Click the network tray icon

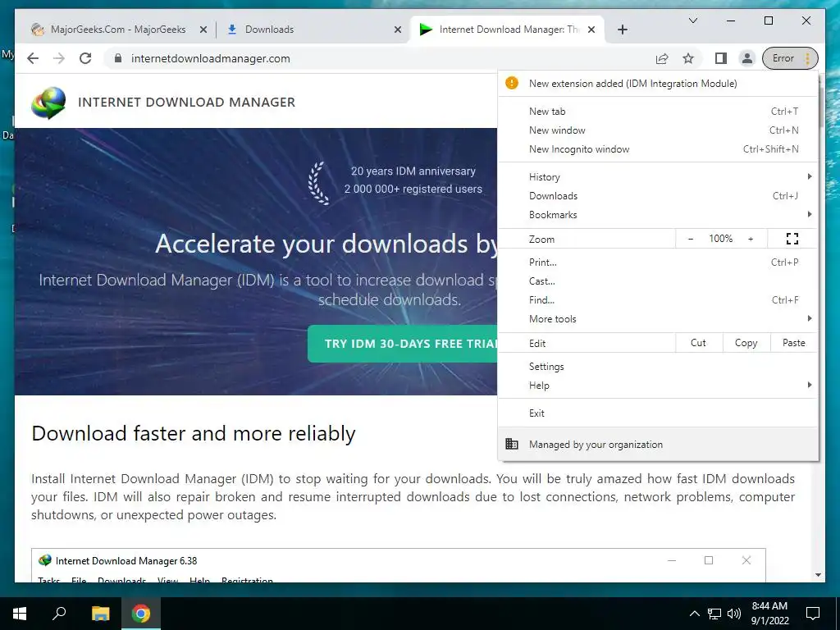pos(714,614)
